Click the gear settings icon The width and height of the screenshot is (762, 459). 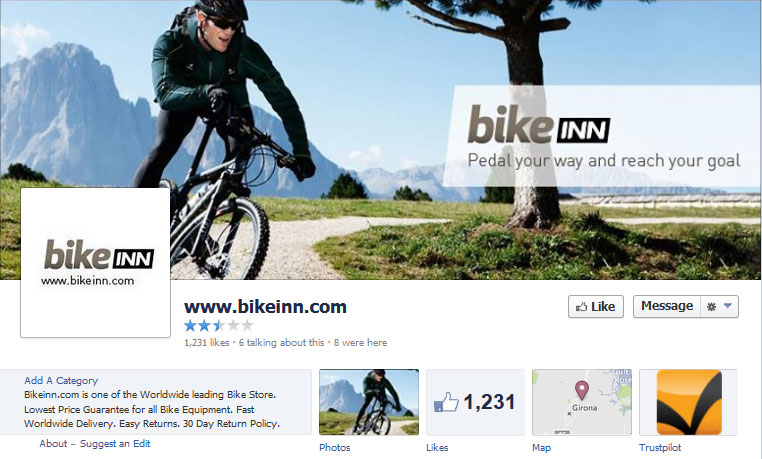[711, 306]
